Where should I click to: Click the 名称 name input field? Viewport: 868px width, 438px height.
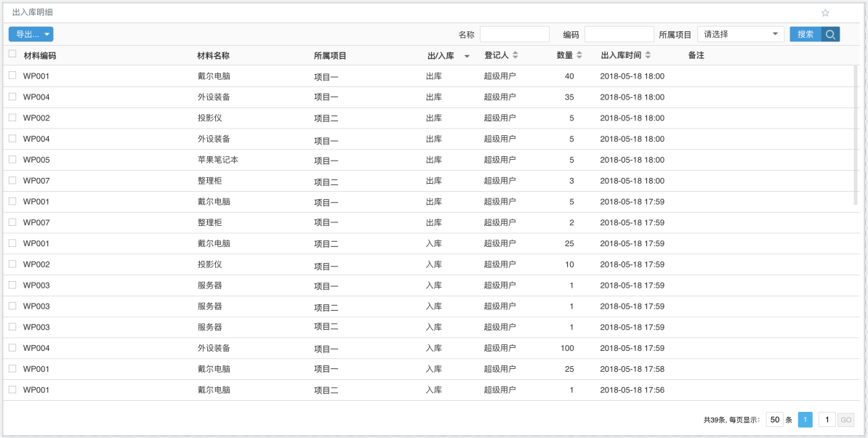point(514,33)
